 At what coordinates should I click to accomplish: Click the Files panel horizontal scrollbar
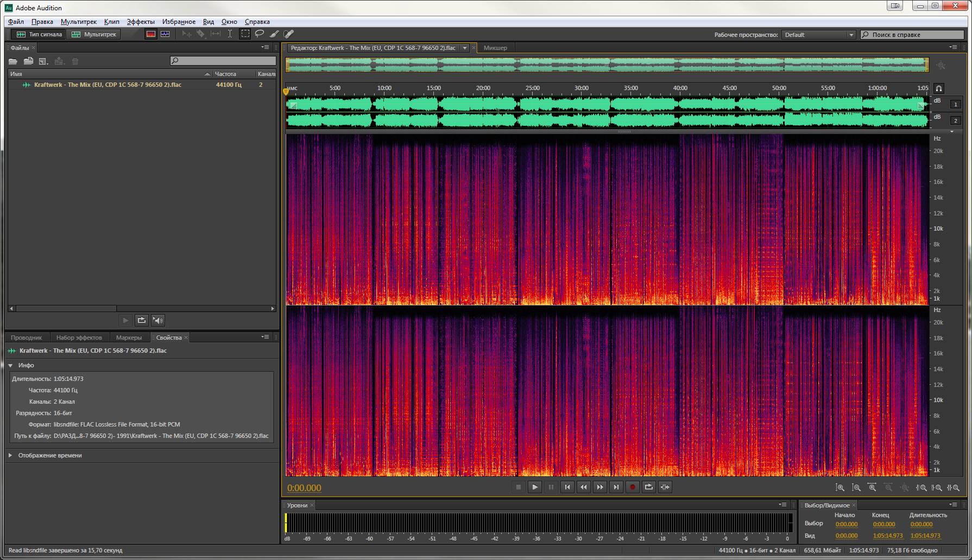pos(66,308)
